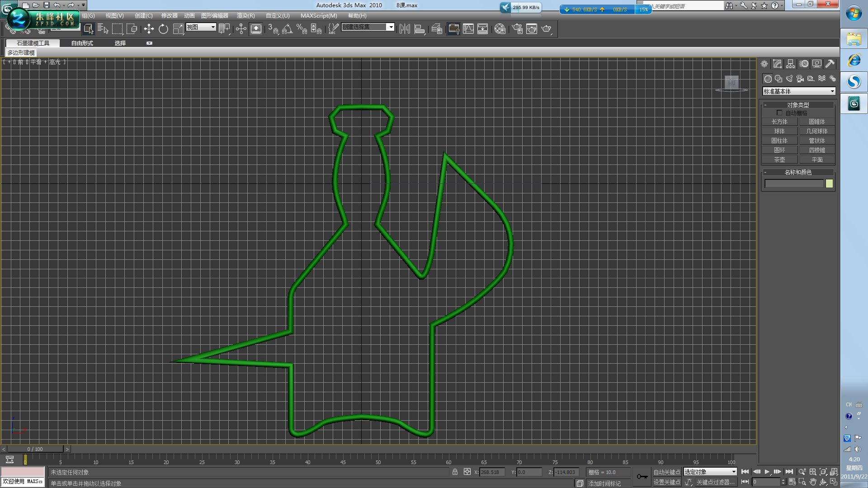The image size is (868, 488).
Task: Click the time slider 0 / 100 handle
Action: (x=35, y=449)
